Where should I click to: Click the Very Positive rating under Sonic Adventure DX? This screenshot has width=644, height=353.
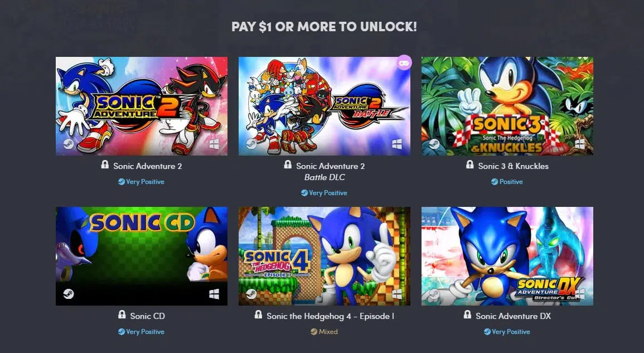(507, 332)
